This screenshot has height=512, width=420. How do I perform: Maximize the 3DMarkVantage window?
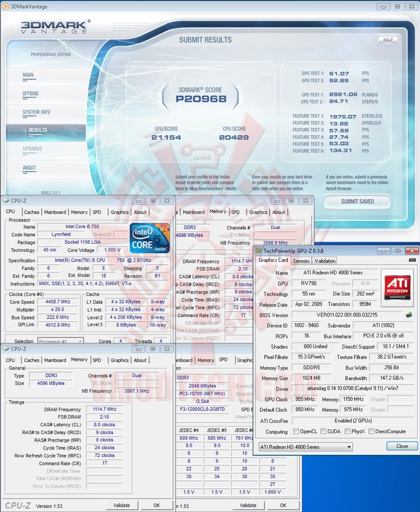397,6
